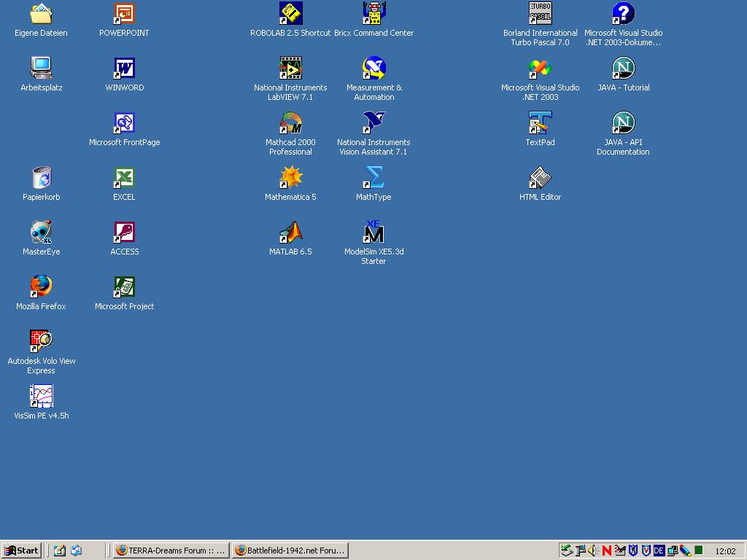The width and height of the screenshot is (747, 560).
Task: Select the MathType sigma icon
Action: [x=374, y=178]
